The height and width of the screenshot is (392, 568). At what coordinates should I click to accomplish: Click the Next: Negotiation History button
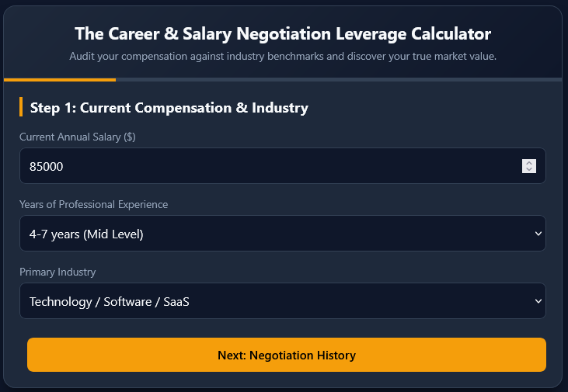point(287,355)
